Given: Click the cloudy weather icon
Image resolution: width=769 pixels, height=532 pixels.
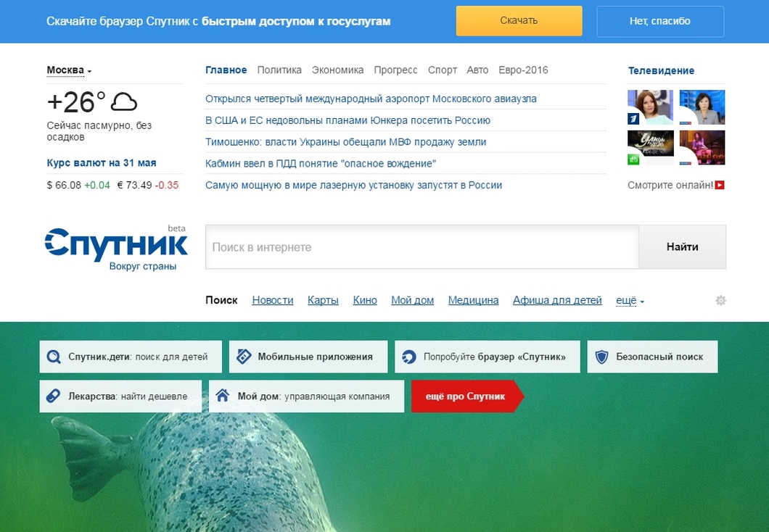Looking at the screenshot, I should (x=124, y=102).
